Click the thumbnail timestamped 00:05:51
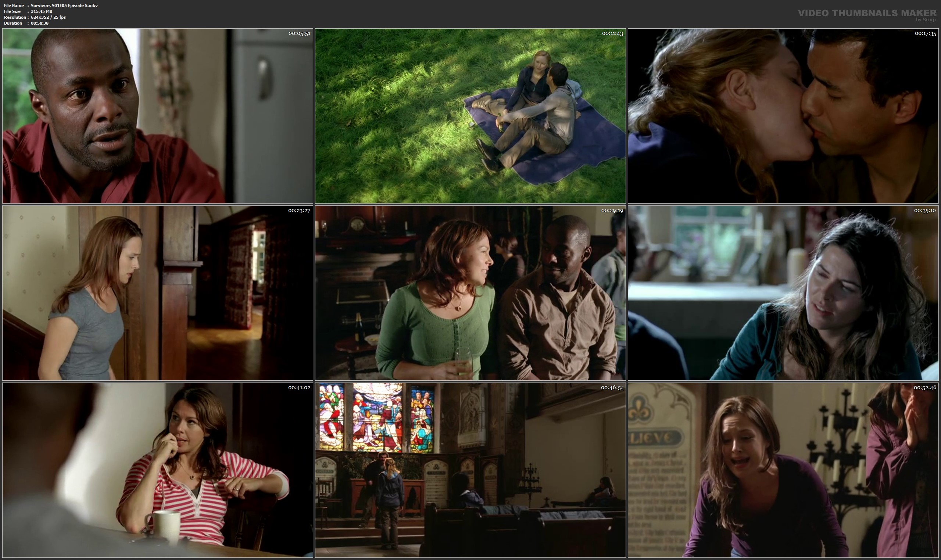This screenshot has height=560, width=941. [157, 116]
